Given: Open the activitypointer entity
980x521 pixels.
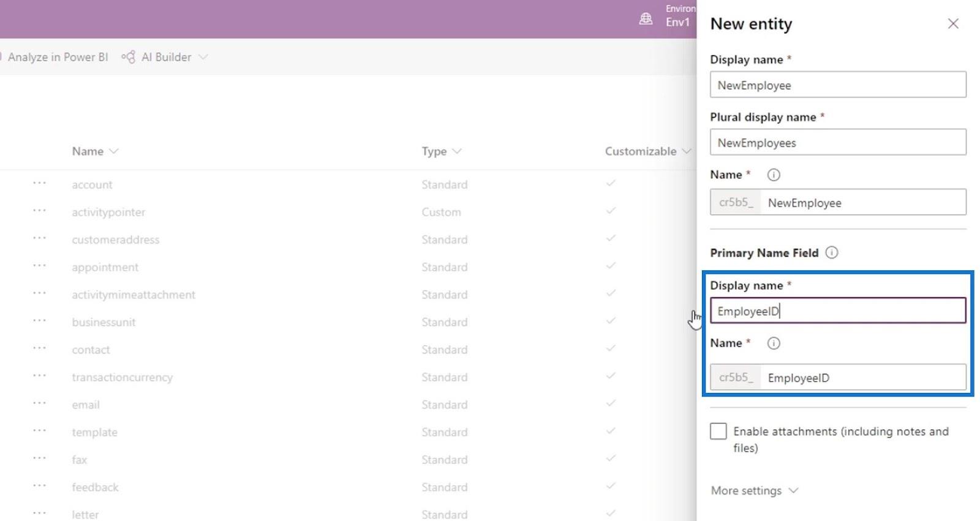Looking at the screenshot, I should click(x=108, y=212).
